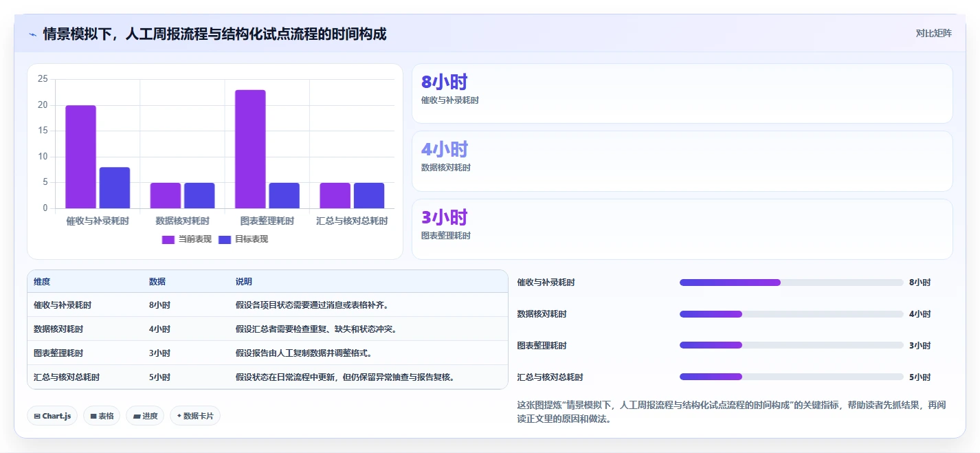The width and height of the screenshot is (980, 453).
Task: Click the lightning icon beside the title
Action: [32, 34]
